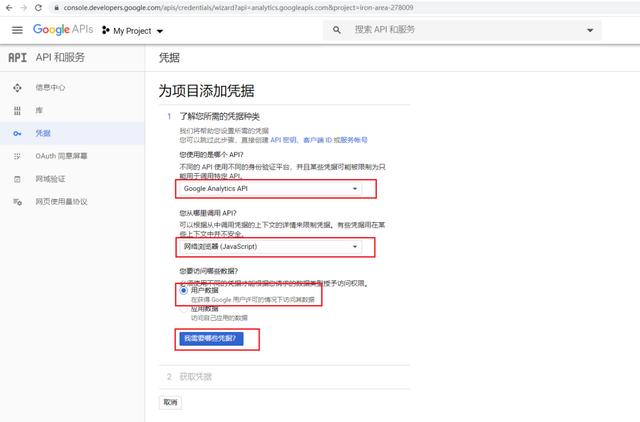Open 信息中心 dashboard in sidebar
640x422 pixels.
[x=50, y=87]
